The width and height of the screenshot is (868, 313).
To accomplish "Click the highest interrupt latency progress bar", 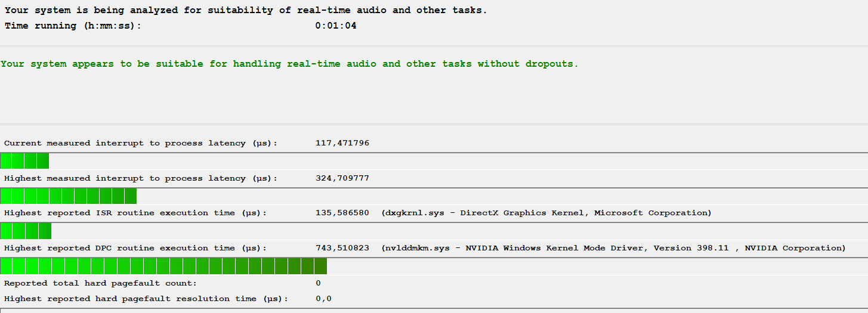I will click(68, 196).
